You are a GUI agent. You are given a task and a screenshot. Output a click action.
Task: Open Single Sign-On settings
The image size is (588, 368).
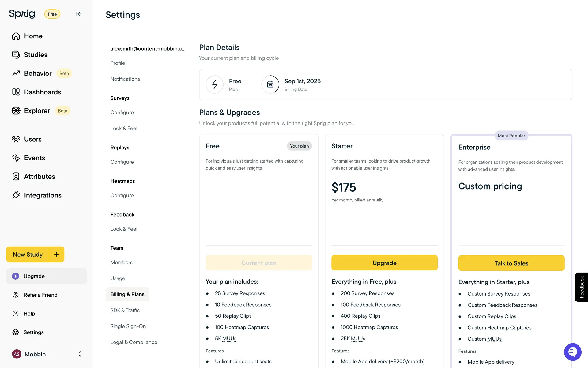(128, 326)
